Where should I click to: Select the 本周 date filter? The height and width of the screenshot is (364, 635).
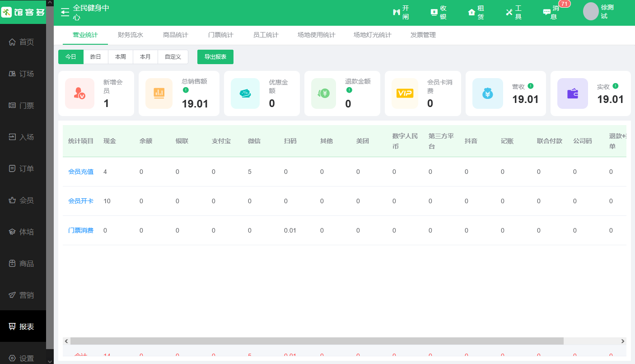tap(121, 57)
